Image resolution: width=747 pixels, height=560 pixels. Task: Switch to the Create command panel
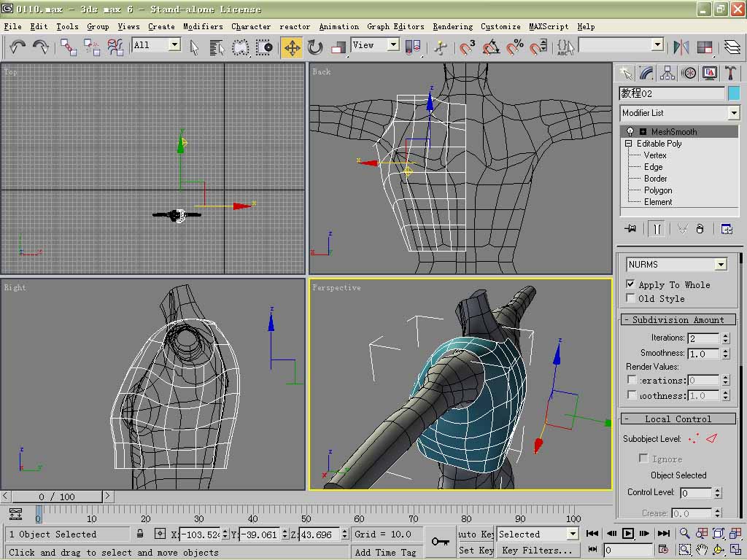pos(625,73)
